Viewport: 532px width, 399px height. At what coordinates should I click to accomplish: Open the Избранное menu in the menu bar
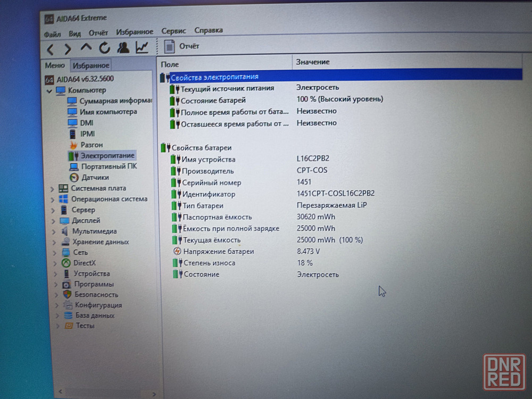(135, 32)
